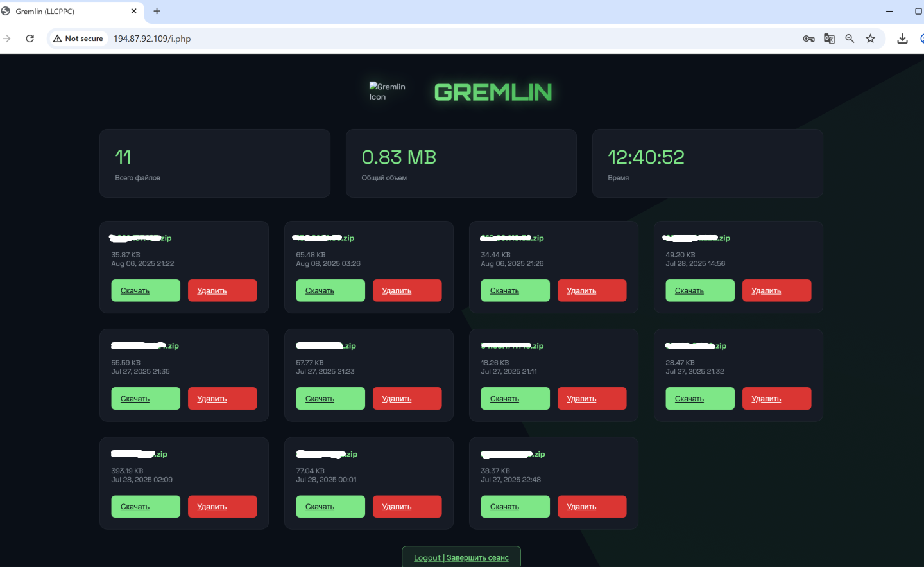Click the date Jul 27, 2025 21:23

coord(325,371)
